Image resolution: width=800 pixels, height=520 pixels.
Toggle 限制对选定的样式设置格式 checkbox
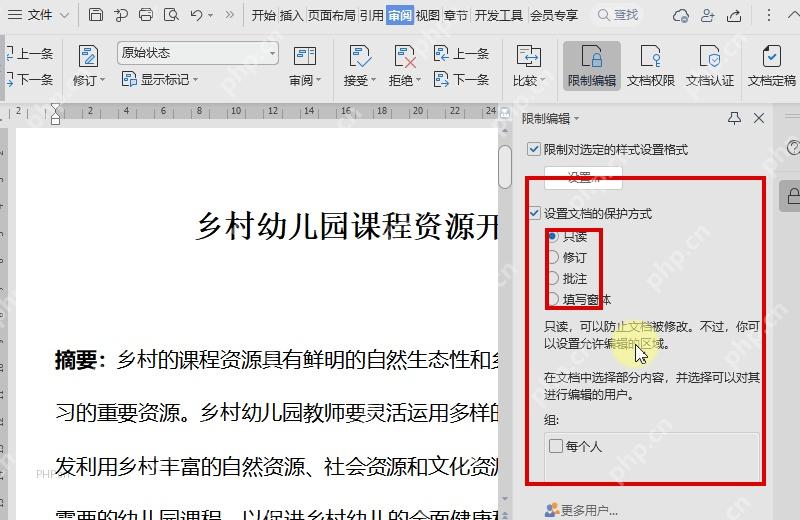click(x=534, y=149)
